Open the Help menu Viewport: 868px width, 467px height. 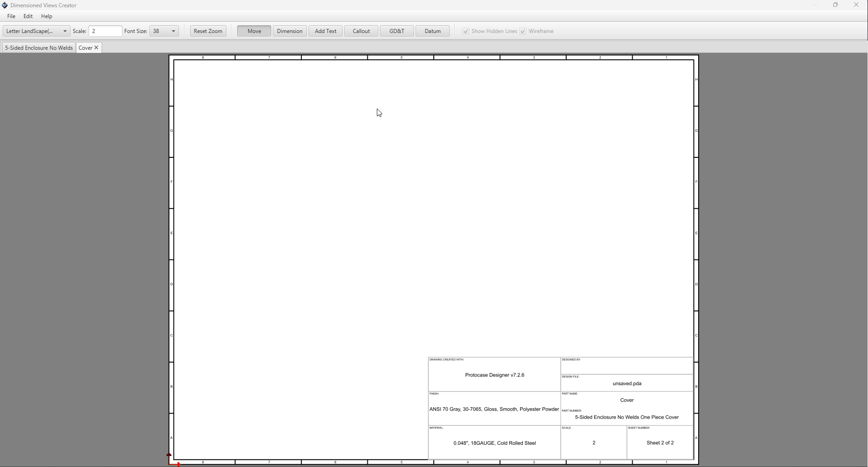[47, 16]
